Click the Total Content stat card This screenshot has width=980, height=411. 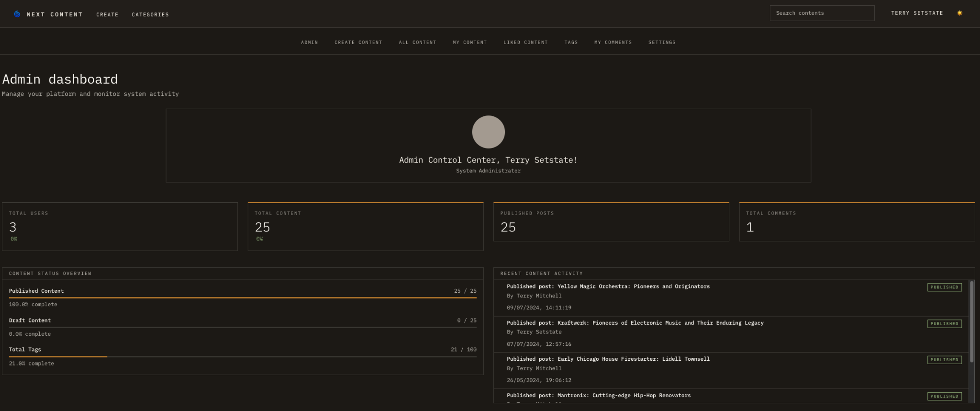click(x=366, y=226)
